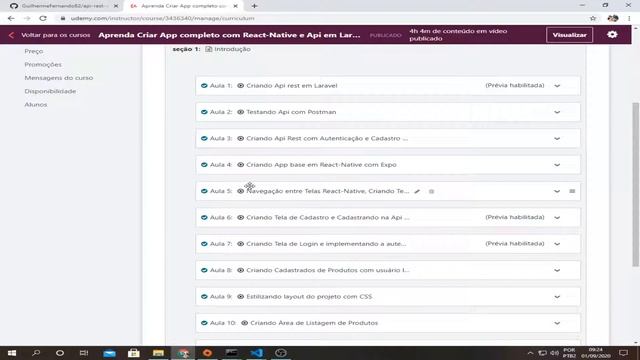
Task: Bookmark this page with the star icon
Action: click(x=593, y=18)
